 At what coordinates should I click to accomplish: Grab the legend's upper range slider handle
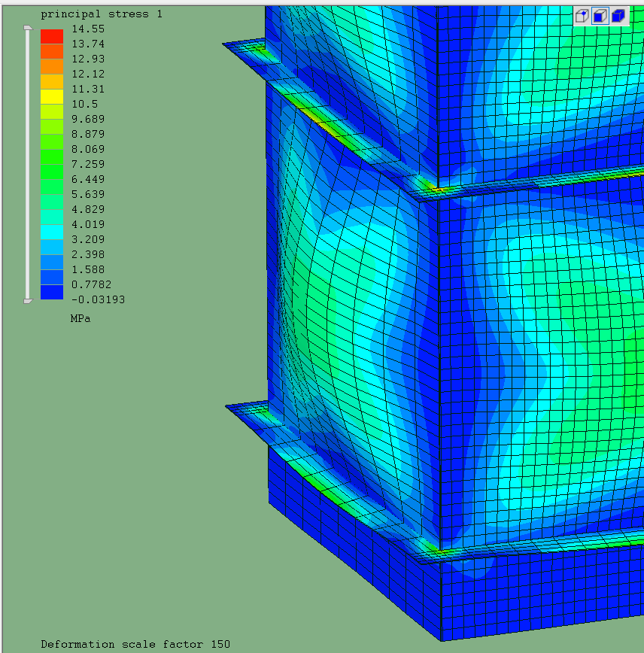(28, 28)
